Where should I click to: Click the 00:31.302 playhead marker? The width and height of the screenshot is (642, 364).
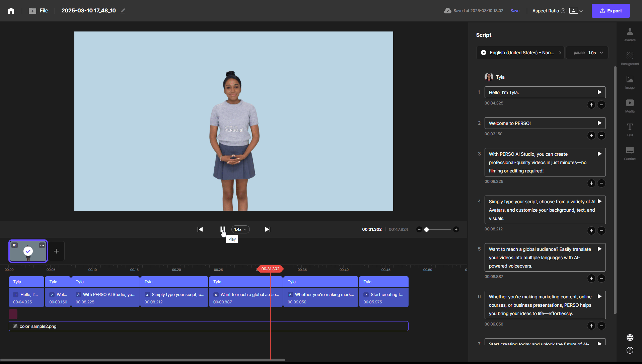270,269
